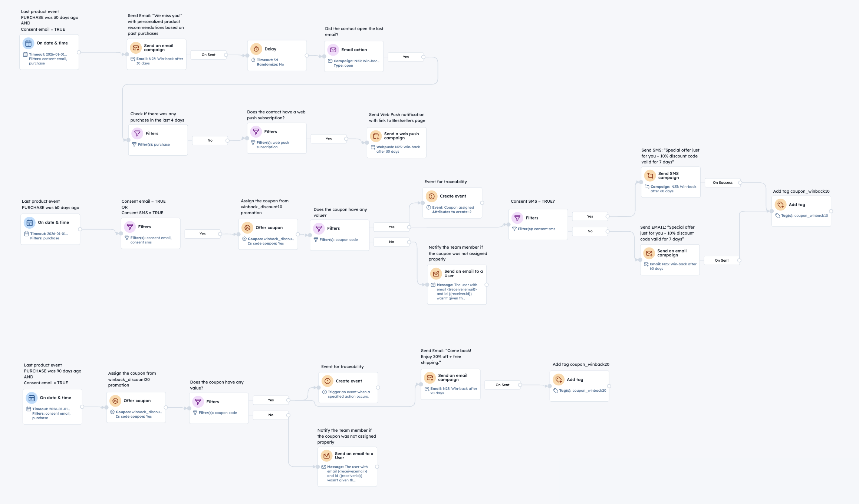The height and width of the screenshot is (504, 859).
Task: Click the Add tag coupon_winback20 icon
Action: pyautogui.click(x=558, y=379)
